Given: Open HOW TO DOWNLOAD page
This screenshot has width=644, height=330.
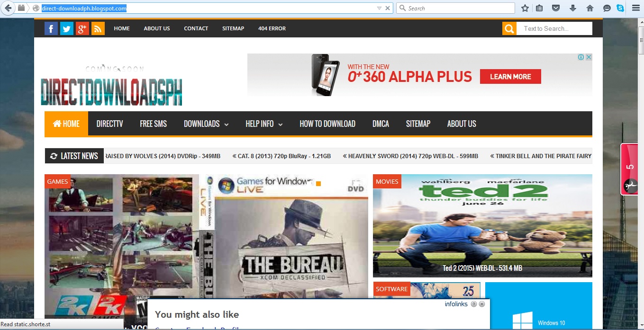Looking at the screenshot, I should [327, 124].
